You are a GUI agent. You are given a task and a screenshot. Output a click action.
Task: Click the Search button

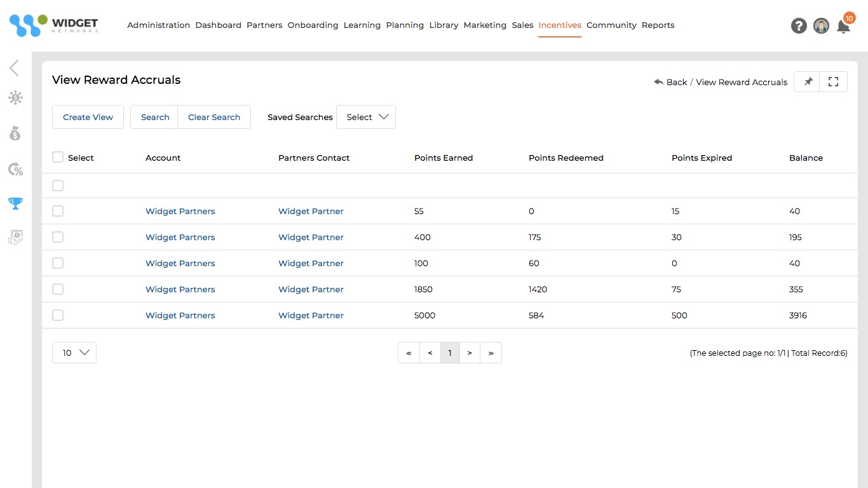point(154,117)
